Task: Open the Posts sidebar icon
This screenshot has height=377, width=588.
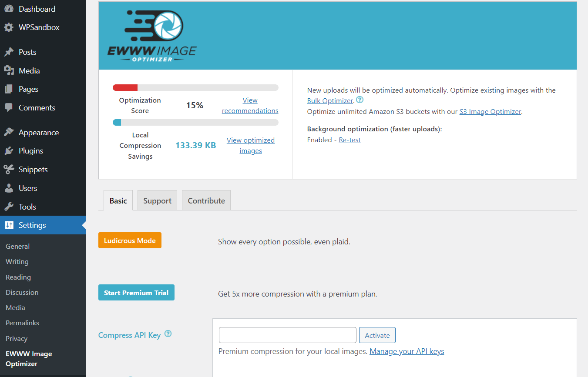Action: 10,51
